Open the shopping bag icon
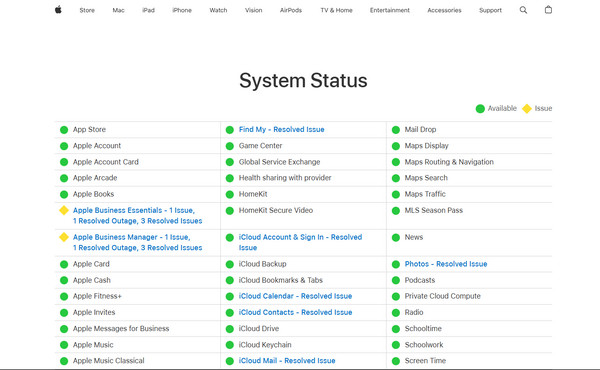The width and height of the screenshot is (600, 370). (x=548, y=10)
